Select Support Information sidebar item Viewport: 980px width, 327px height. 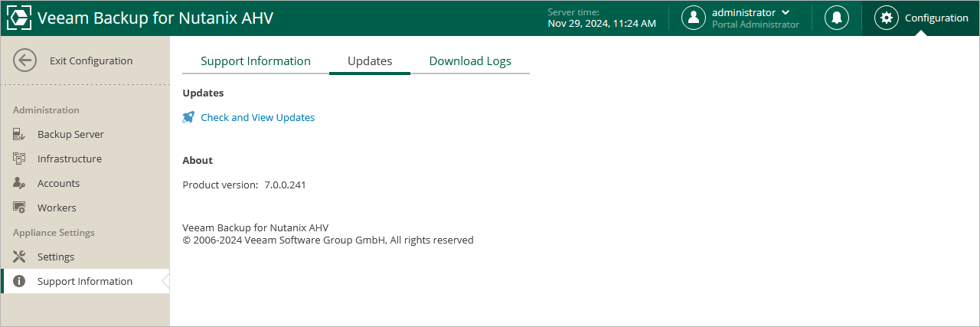pyautogui.click(x=85, y=281)
